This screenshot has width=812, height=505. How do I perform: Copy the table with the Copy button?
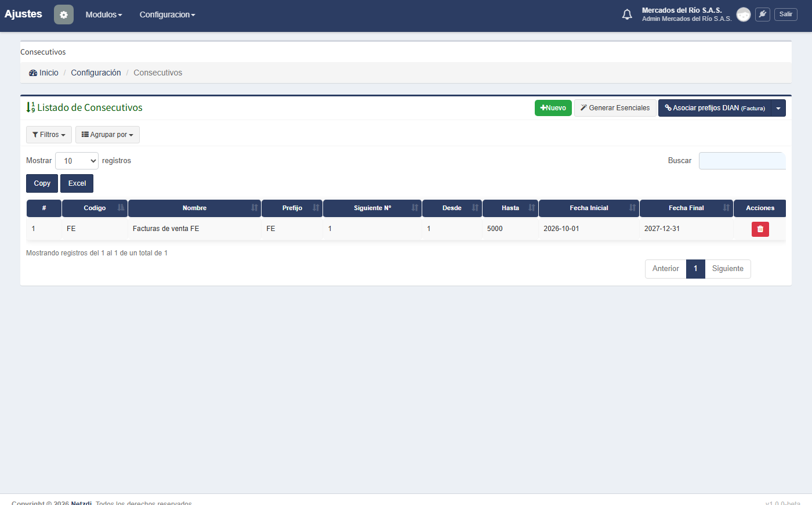pyautogui.click(x=42, y=183)
